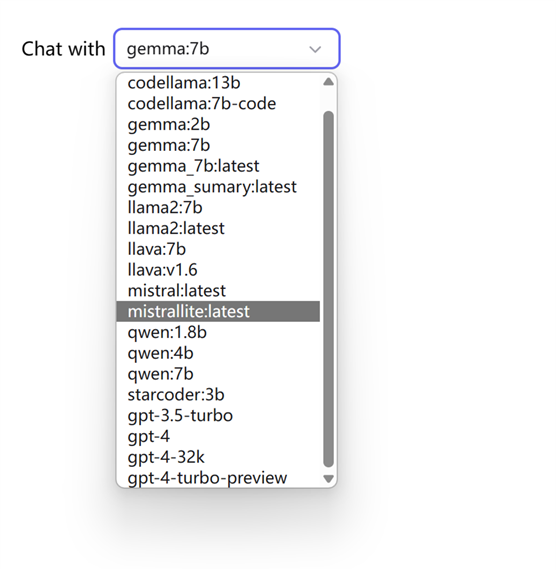This screenshot has width=556, height=570.
Task: Pick gemma:7b in the list
Action: click(x=218, y=145)
